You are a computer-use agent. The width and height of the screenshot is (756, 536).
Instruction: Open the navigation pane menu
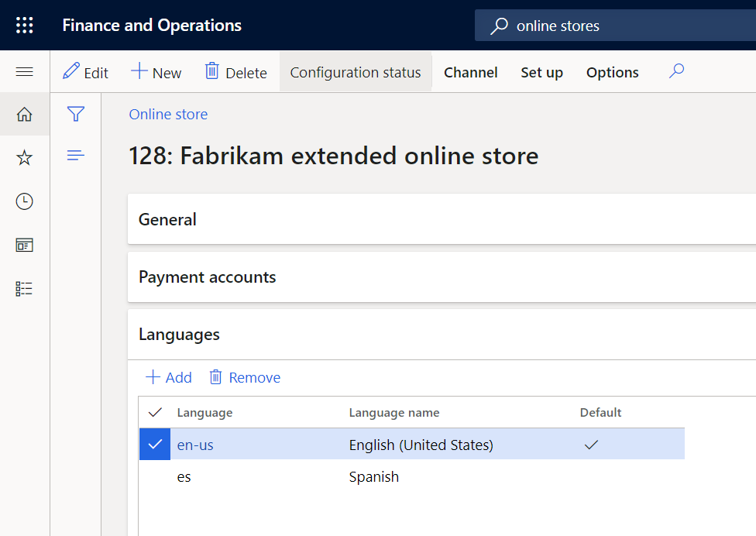point(24,72)
